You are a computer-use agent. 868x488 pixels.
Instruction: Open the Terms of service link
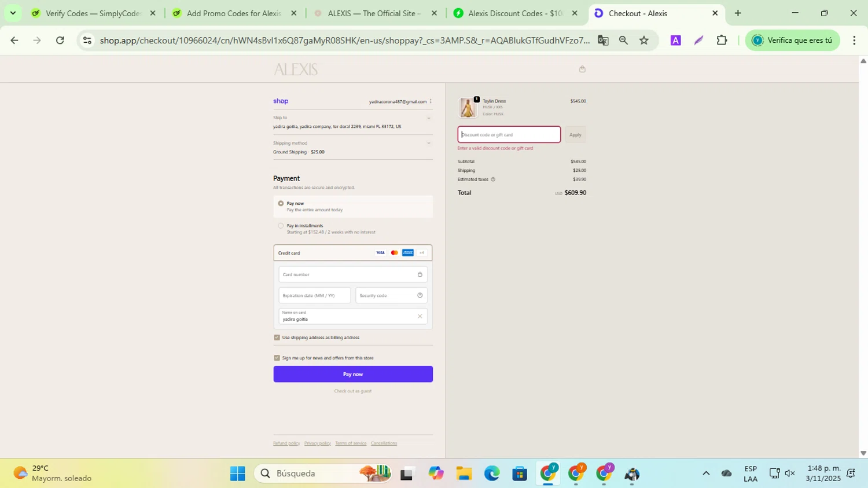(x=351, y=443)
